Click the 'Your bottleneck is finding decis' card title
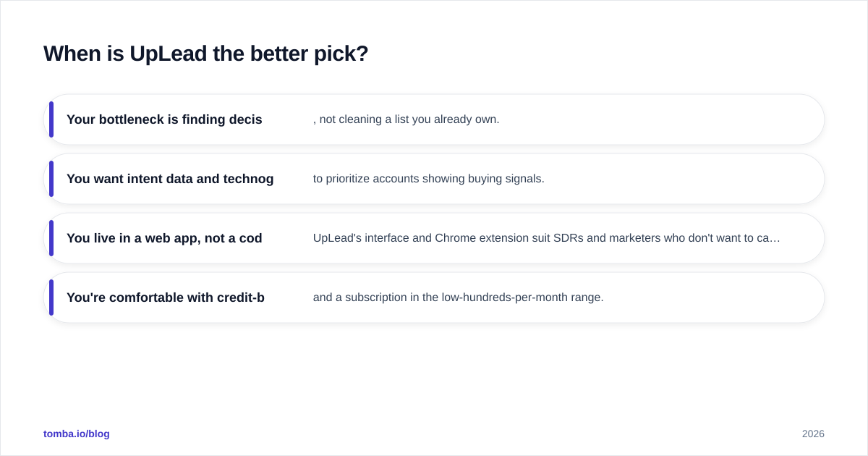The width and height of the screenshot is (868, 456). pos(164,119)
